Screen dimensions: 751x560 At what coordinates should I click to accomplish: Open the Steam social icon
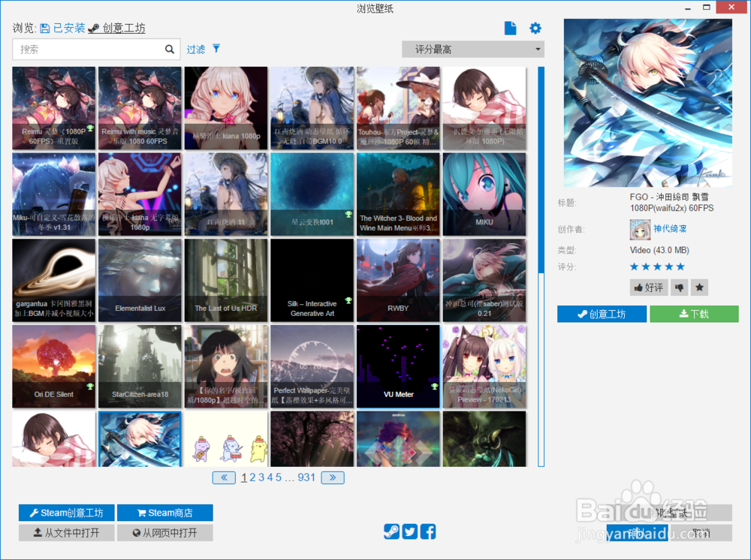click(x=391, y=531)
